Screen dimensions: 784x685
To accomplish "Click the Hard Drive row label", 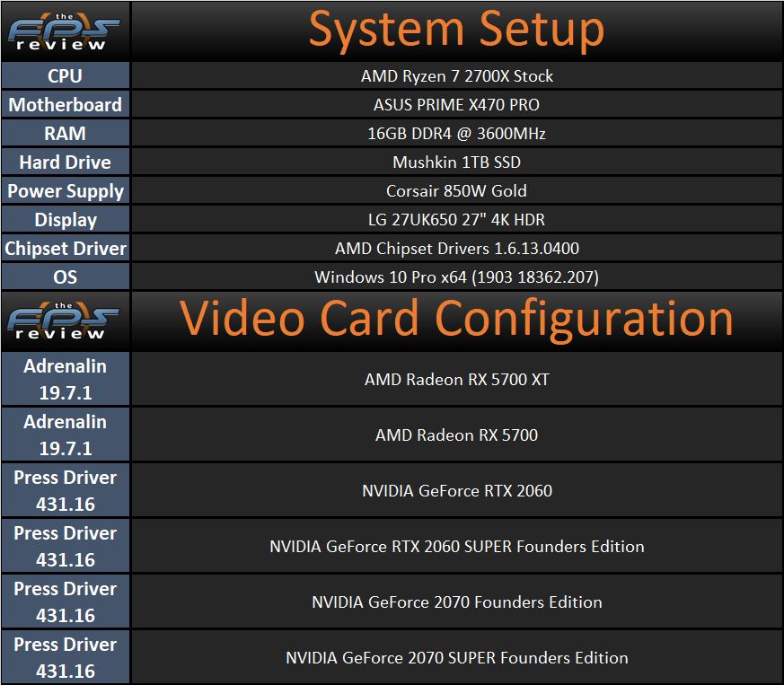I will (x=65, y=162).
